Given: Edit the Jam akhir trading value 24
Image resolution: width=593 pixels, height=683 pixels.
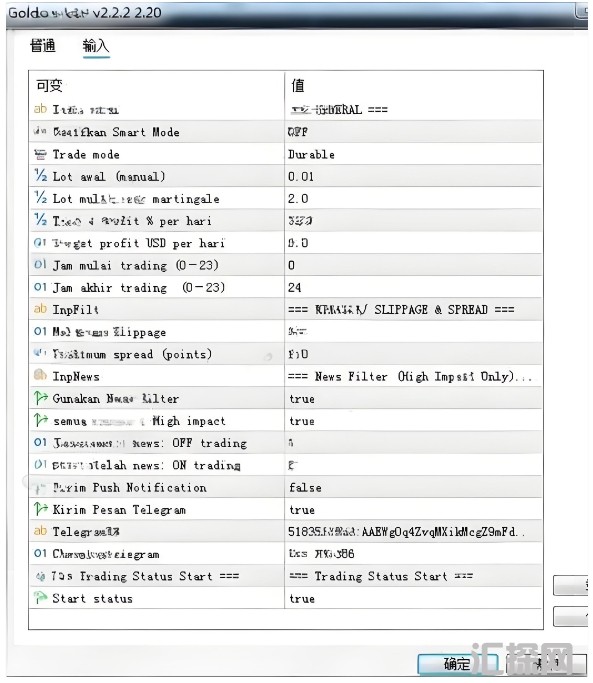Looking at the screenshot, I should point(413,287).
